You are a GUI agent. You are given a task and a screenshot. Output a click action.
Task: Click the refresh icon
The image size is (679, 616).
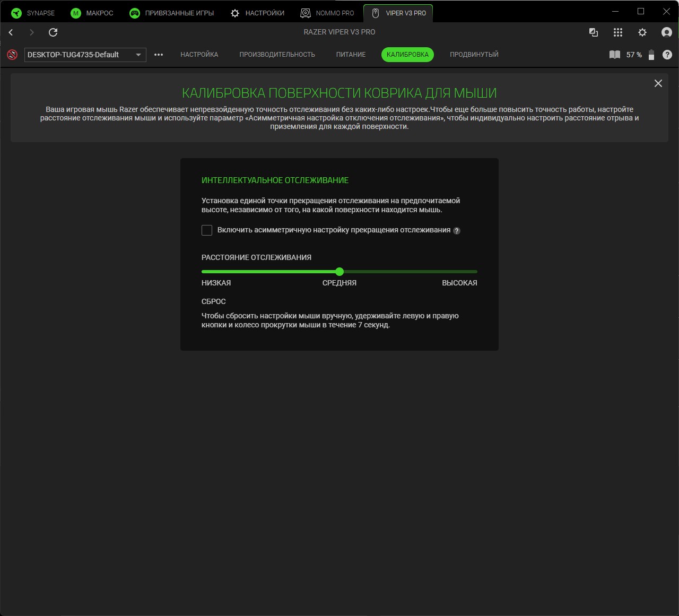[x=53, y=32]
